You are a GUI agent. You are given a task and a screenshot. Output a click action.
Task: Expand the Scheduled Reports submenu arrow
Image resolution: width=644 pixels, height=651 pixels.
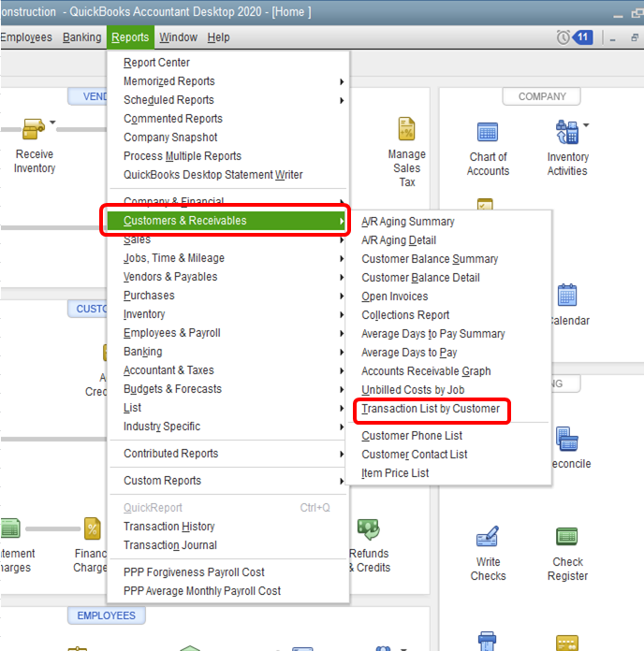[x=342, y=100]
